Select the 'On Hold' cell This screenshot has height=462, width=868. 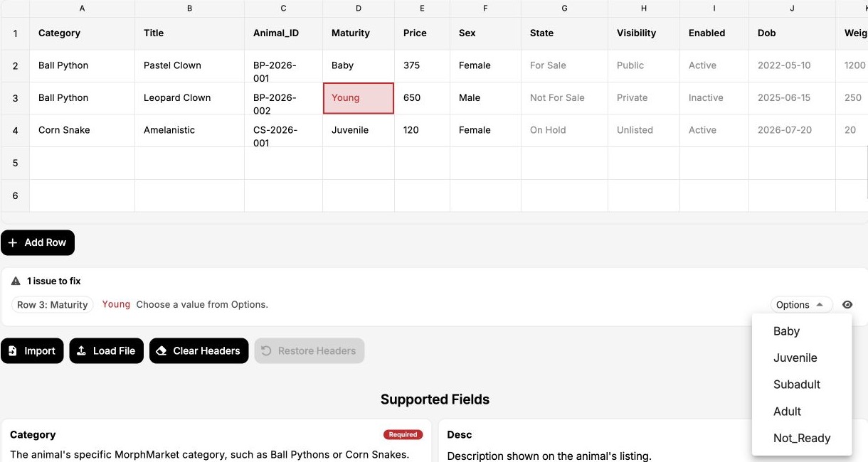[564, 130]
